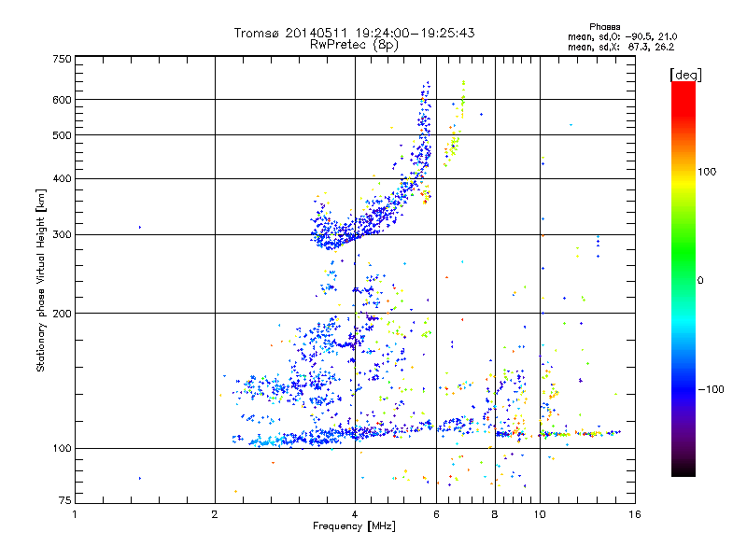Viewport: 747px width, 560px height.
Task: Click the Frequency [MHz] axis title
Action: (354, 526)
